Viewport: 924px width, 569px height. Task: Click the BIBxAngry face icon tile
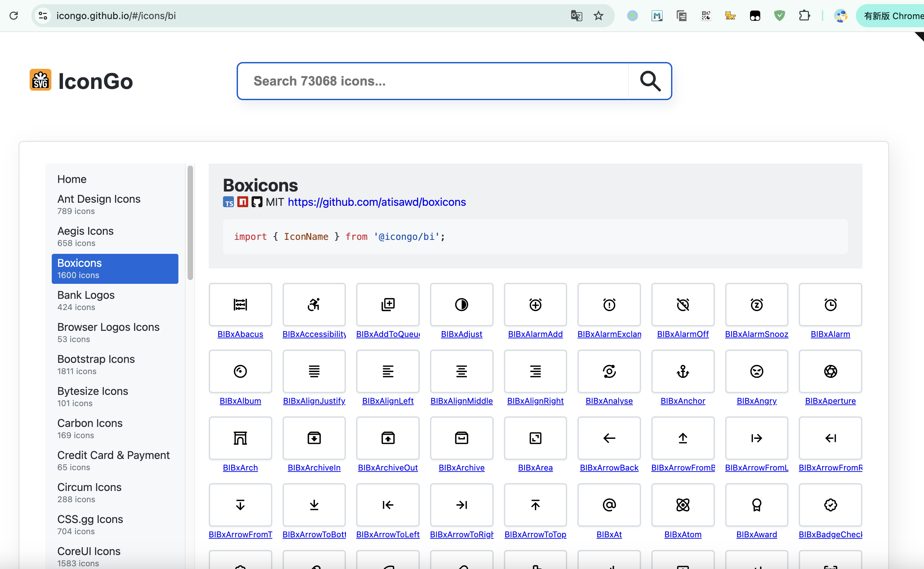pos(756,371)
